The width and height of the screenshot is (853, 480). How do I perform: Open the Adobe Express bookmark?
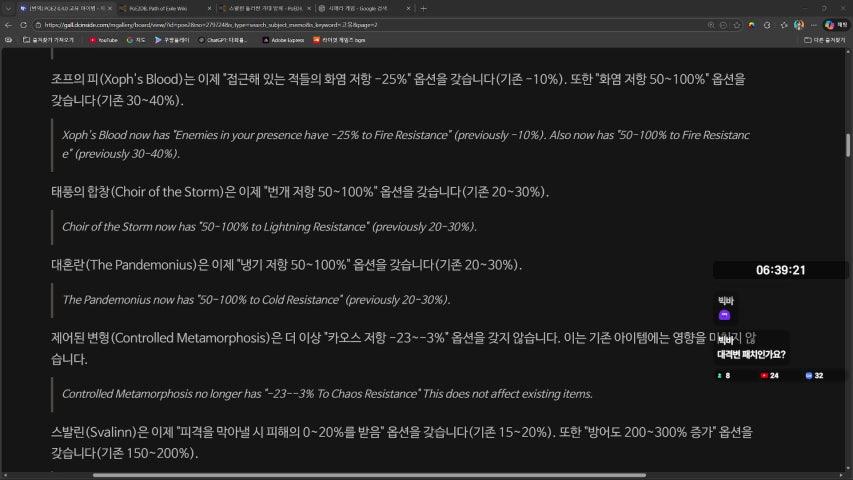pyautogui.click(x=284, y=40)
